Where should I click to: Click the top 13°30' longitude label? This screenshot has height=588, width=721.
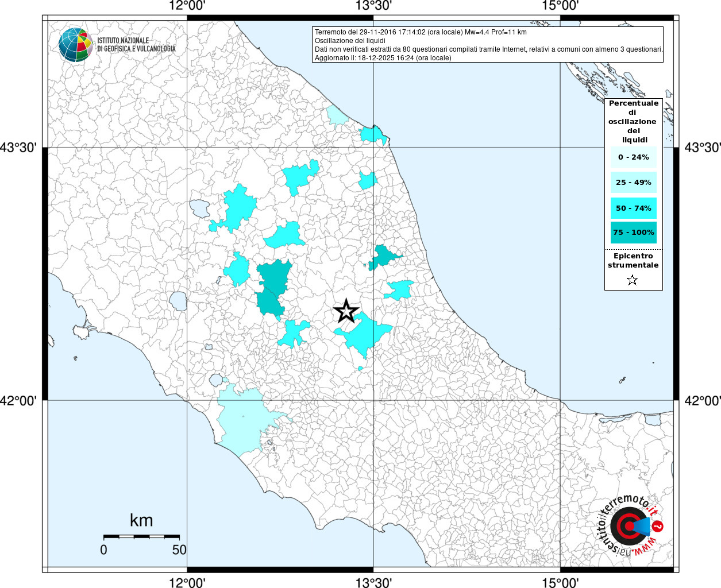click(373, 6)
